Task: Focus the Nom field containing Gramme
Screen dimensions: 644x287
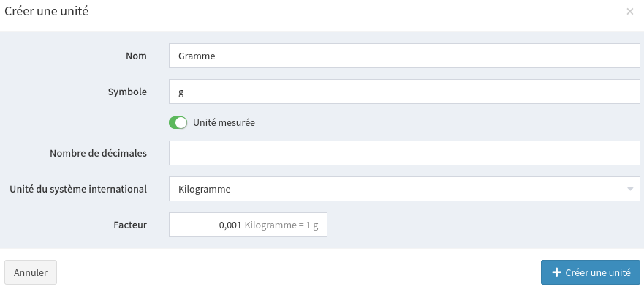Action: (404, 56)
